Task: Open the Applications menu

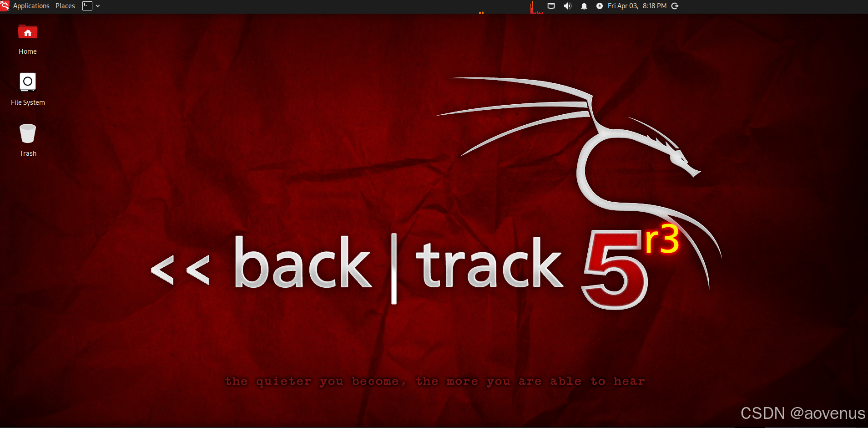Action: pos(31,6)
